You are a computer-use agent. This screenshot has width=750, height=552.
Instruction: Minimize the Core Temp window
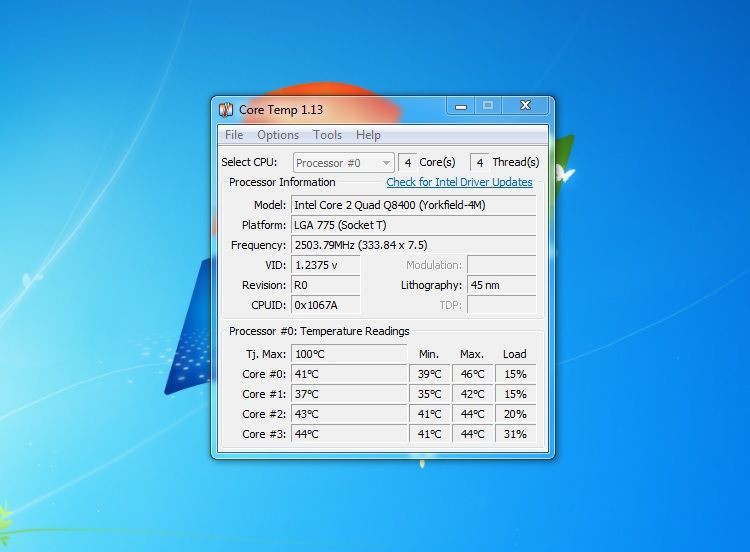461,106
